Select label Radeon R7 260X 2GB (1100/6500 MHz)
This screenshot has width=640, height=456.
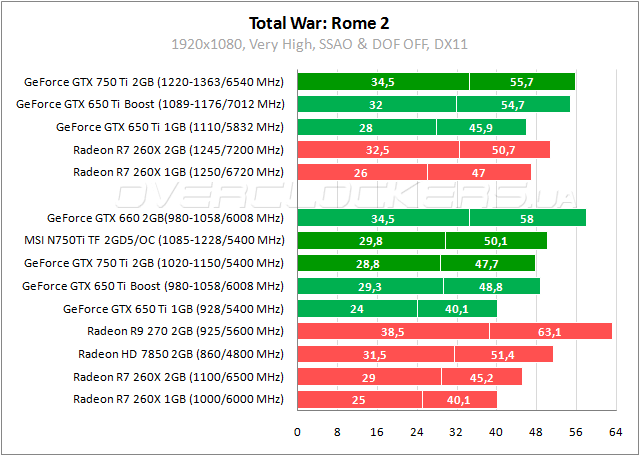pos(178,376)
